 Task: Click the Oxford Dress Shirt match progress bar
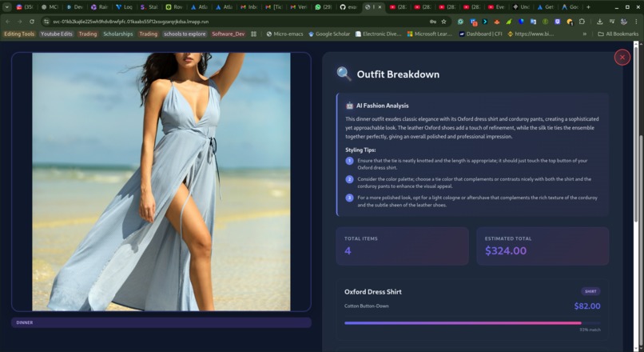472,323
